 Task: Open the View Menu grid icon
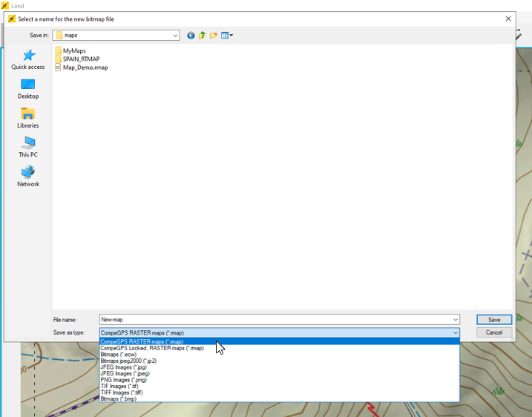(226, 36)
